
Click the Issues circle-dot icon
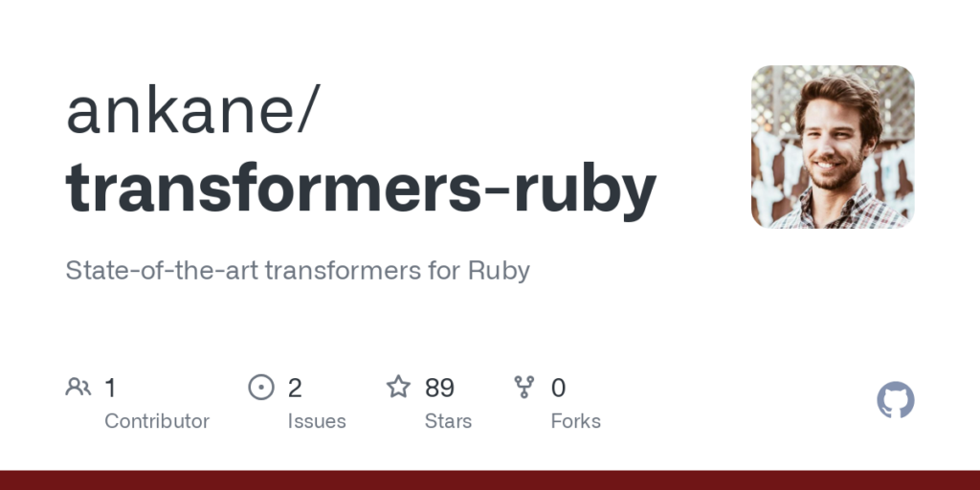coord(260,387)
